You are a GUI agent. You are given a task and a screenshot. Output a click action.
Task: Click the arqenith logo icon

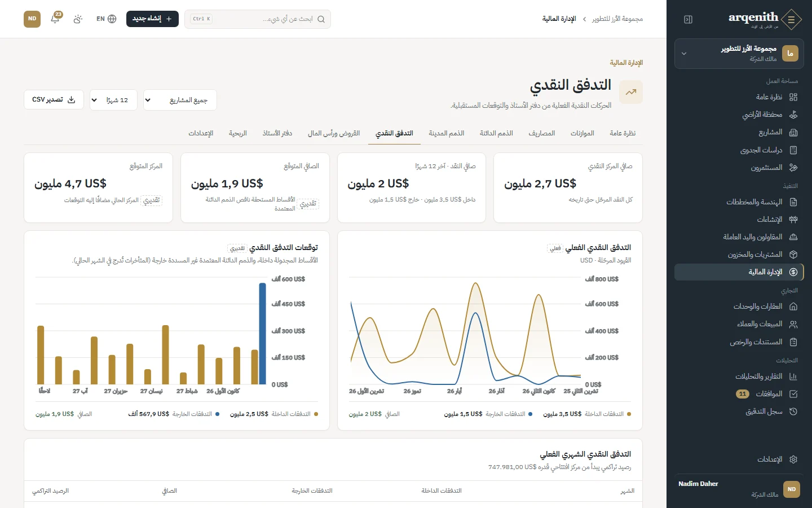click(792, 19)
